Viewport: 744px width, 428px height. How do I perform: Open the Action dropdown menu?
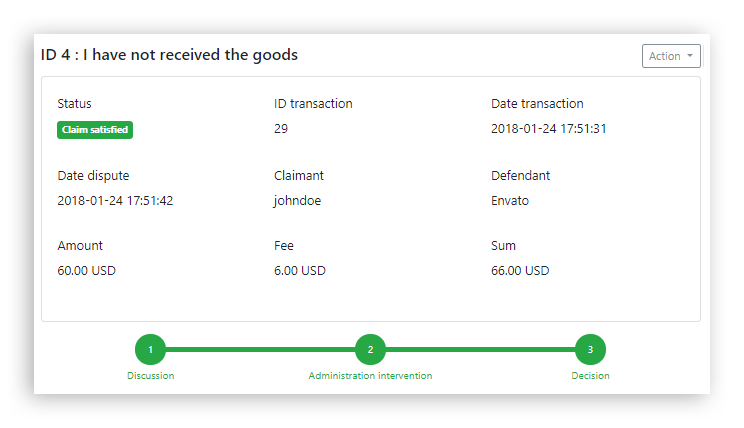pos(671,56)
